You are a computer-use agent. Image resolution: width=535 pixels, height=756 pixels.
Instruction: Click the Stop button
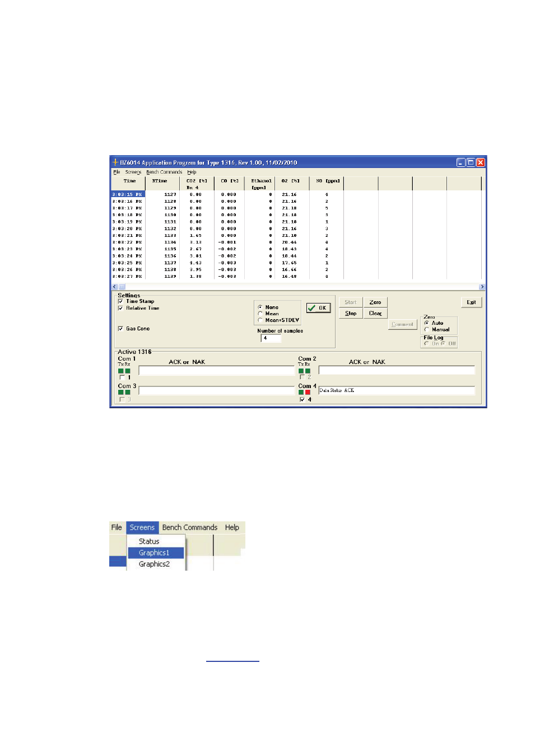(x=351, y=314)
